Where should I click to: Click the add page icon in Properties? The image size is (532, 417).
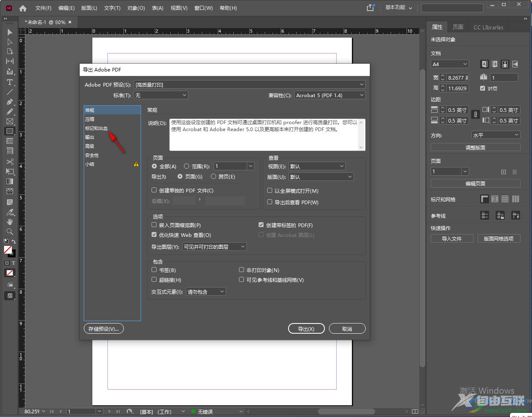503,172
